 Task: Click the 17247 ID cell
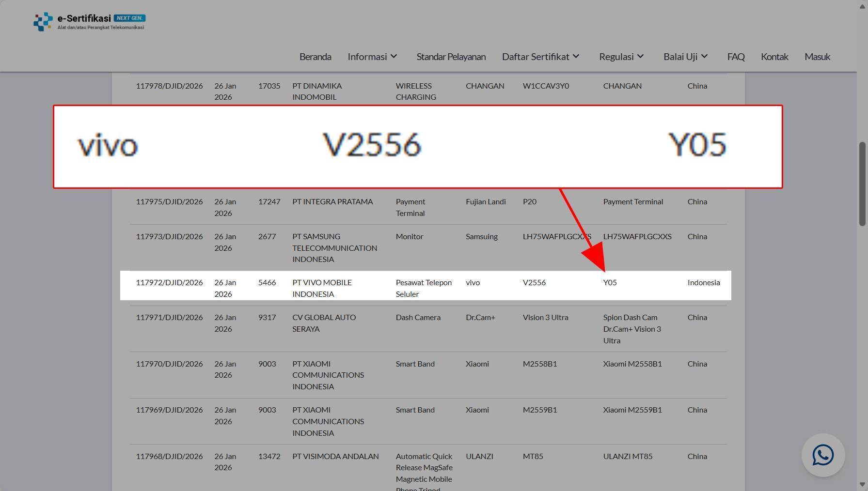coord(269,201)
